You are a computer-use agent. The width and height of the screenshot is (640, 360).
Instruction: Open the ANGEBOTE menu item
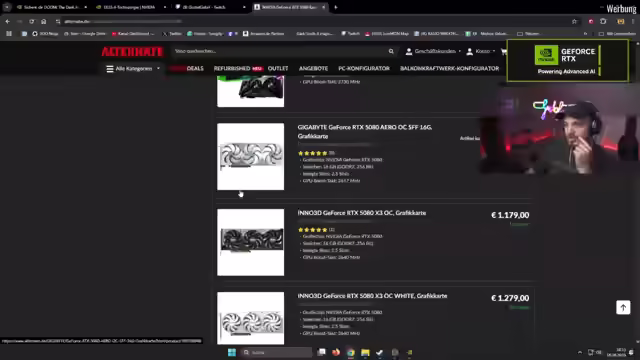pos(313,69)
